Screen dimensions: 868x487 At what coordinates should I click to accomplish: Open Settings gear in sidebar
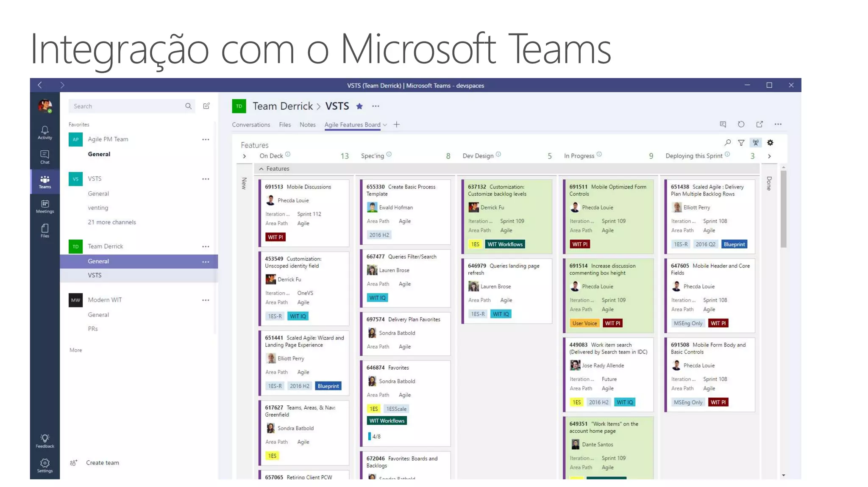(45, 465)
